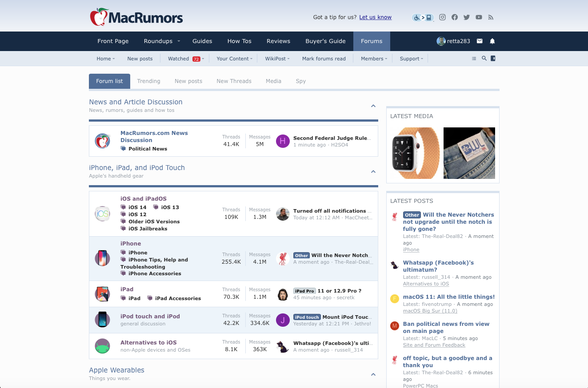Collapse the News and Article Discussion category
Viewport: 588px width, 388px height.
pos(373,106)
